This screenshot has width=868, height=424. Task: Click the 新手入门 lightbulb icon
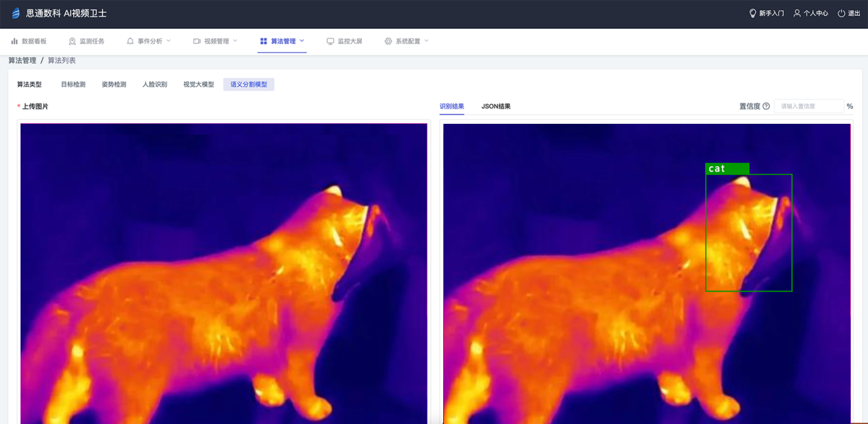click(x=752, y=13)
